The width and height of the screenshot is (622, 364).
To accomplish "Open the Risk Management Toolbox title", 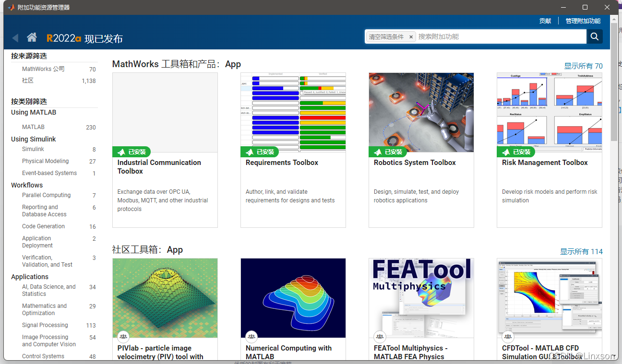I will [545, 163].
